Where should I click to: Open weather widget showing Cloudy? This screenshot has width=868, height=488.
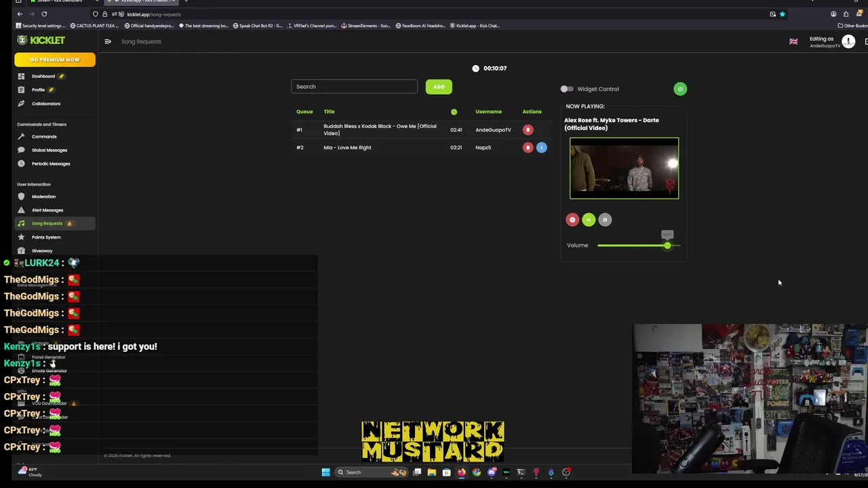[x=30, y=472]
